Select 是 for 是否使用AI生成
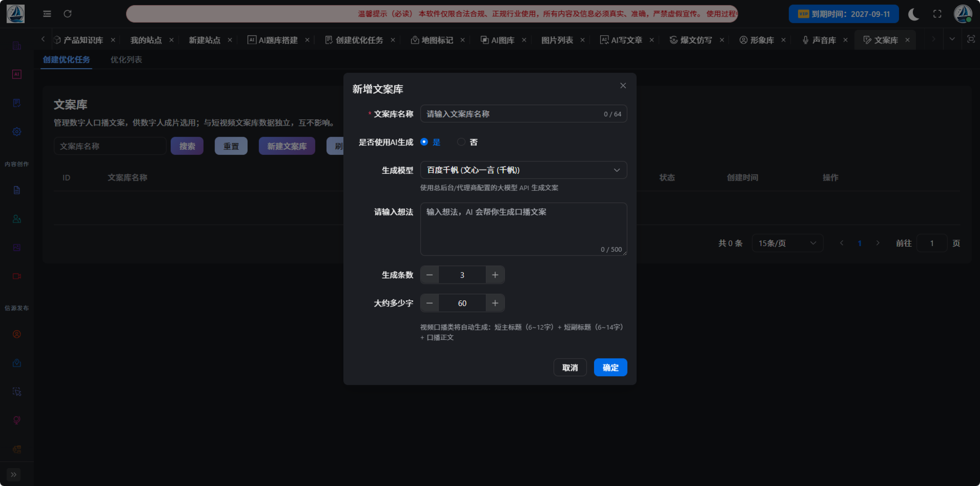The height and width of the screenshot is (486, 980). (430, 142)
